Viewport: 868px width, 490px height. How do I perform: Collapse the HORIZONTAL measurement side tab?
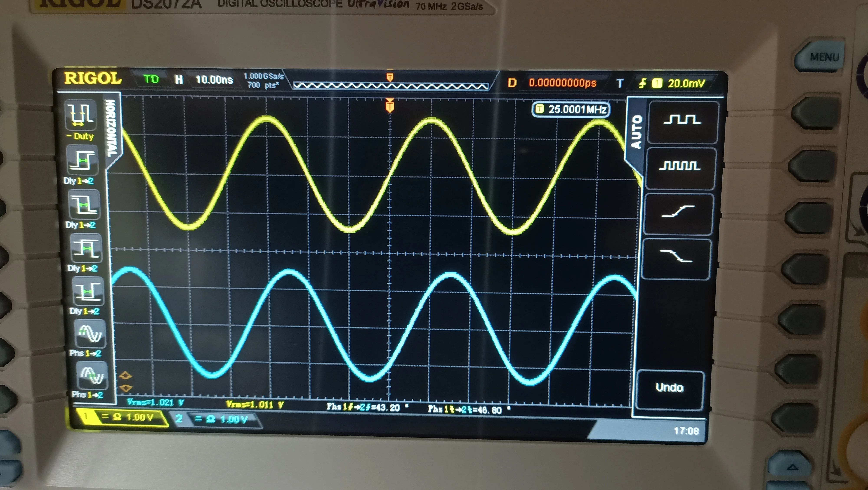click(112, 128)
